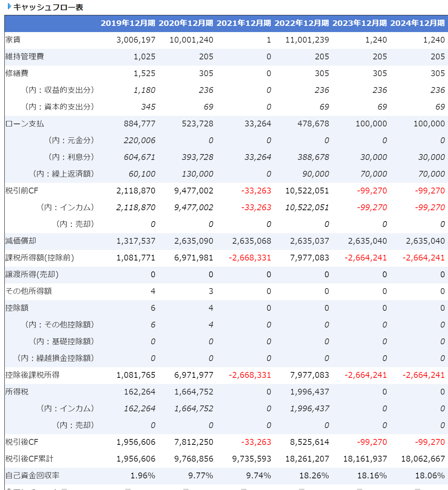Click the blue triangle beside キャッシュフロー表
Image resolution: width=448 pixels, height=490 pixels.
point(9,7)
